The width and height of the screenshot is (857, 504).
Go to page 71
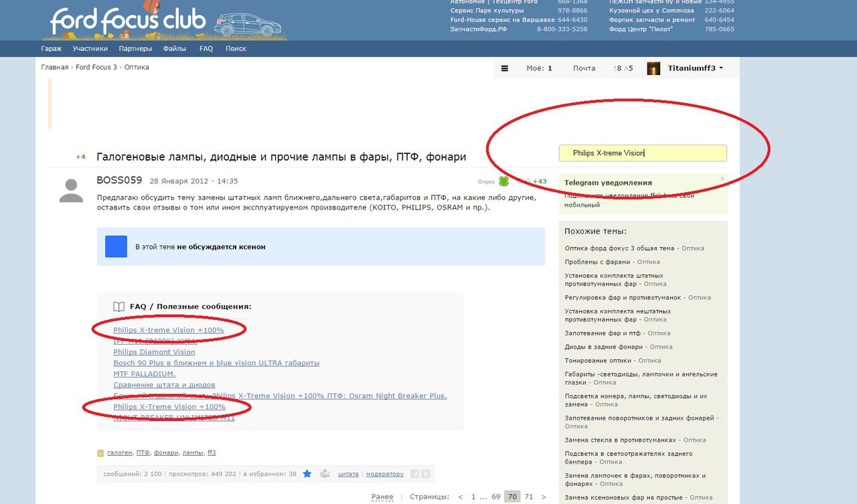click(529, 497)
